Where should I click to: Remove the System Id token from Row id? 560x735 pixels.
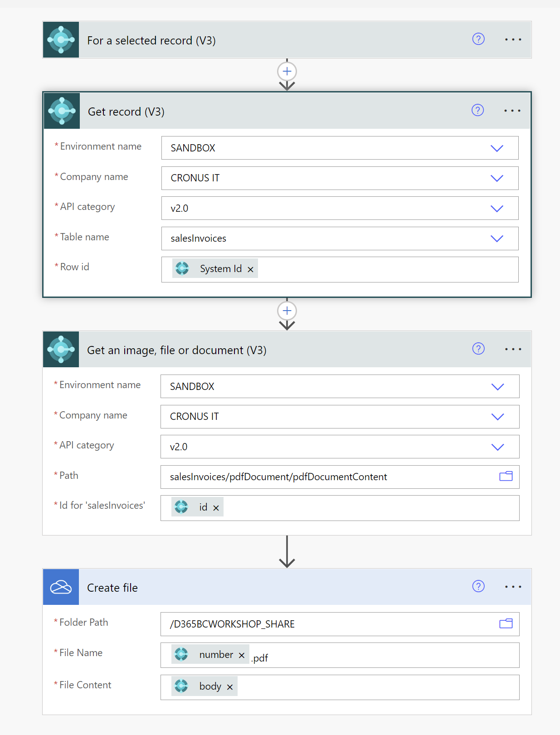[x=250, y=269]
